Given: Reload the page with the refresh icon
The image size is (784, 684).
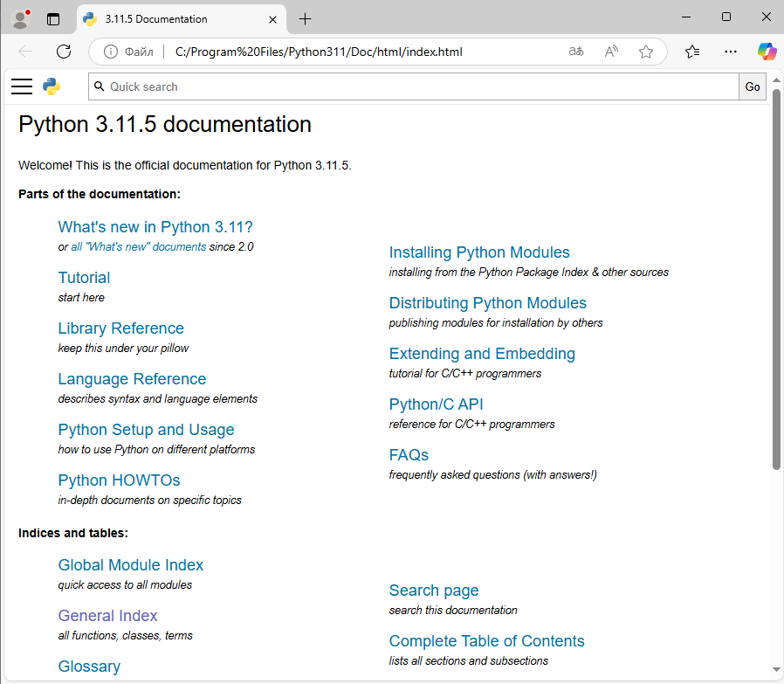Looking at the screenshot, I should (63, 52).
